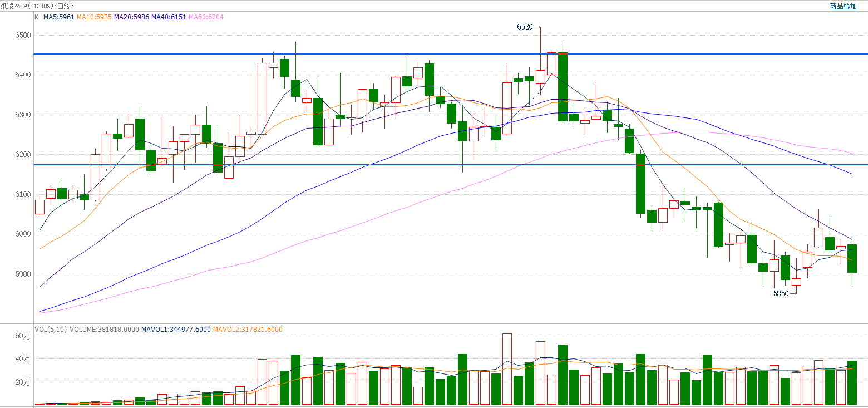This screenshot has height=408, width=868.
Task: Click the VOLUME:381818.0000 value
Action: click(104, 330)
